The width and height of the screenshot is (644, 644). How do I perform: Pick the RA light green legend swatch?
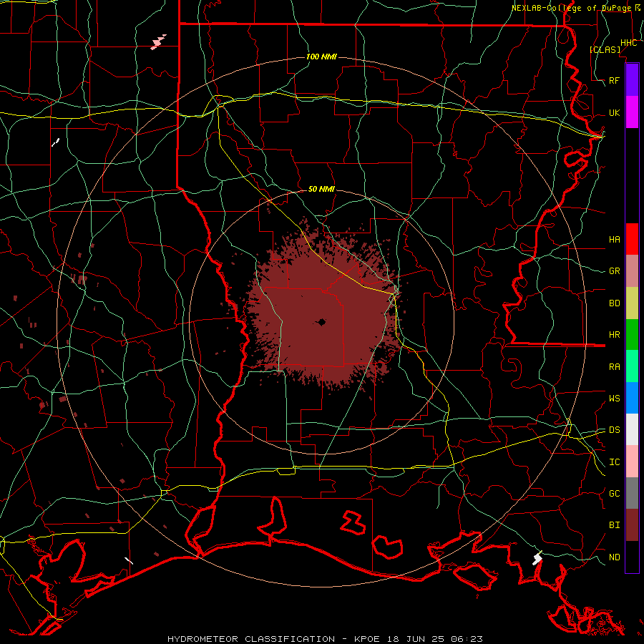pyautogui.click(x=632, y=366)
